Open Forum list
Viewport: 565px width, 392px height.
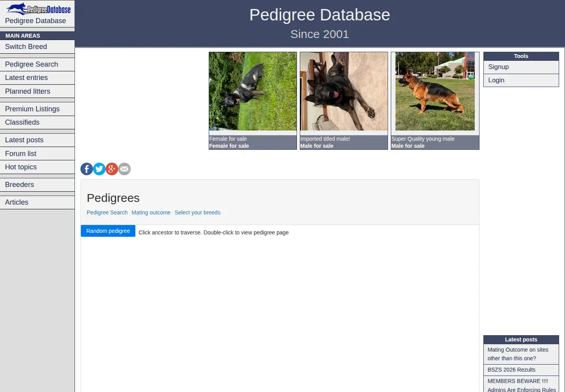point(37,154)
